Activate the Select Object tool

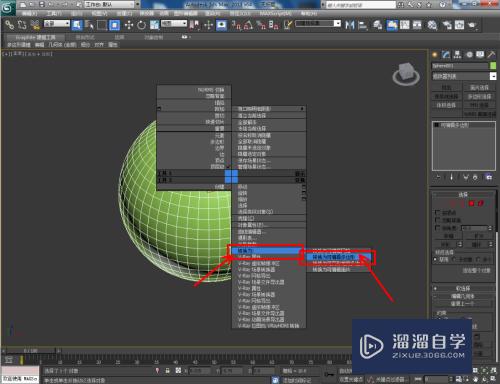77,25
